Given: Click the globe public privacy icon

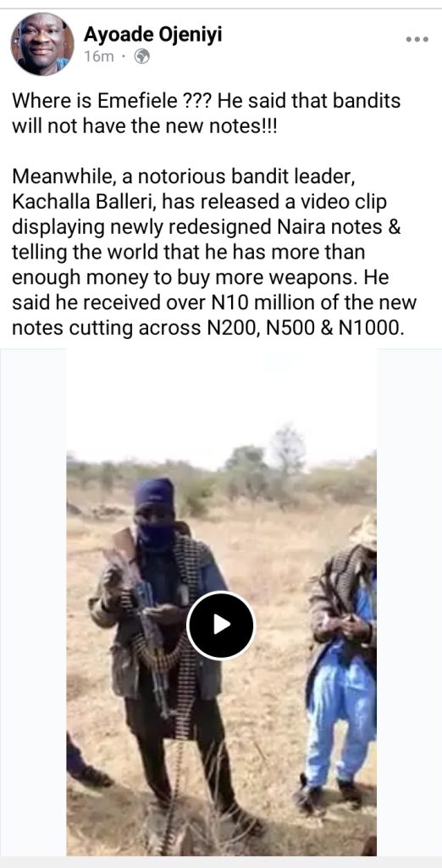Looking at the screenshot, I should coord(142,57).
